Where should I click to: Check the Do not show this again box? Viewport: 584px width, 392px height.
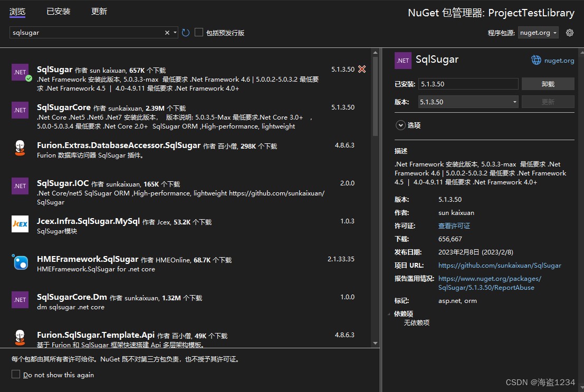(15, 375)
